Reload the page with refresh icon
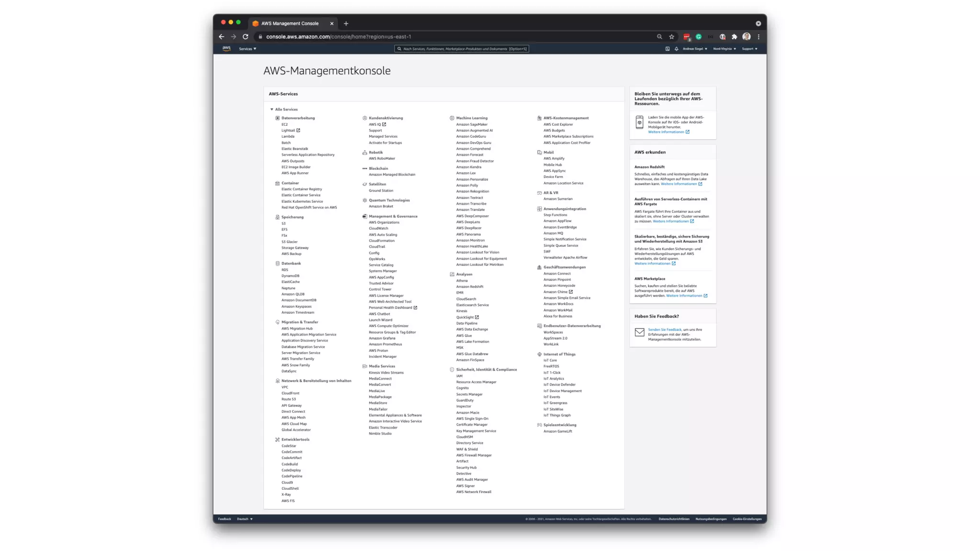Screen dimensions: 980x551 (245, 37)
